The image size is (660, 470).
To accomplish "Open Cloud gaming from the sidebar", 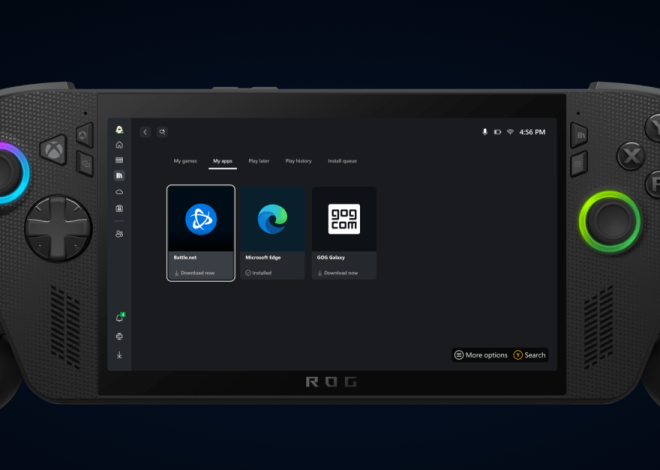I will coord(120,192).
